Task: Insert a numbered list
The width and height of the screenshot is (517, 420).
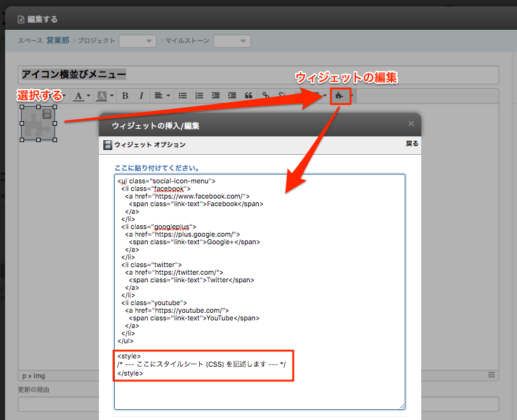Action: pos(199,96)
